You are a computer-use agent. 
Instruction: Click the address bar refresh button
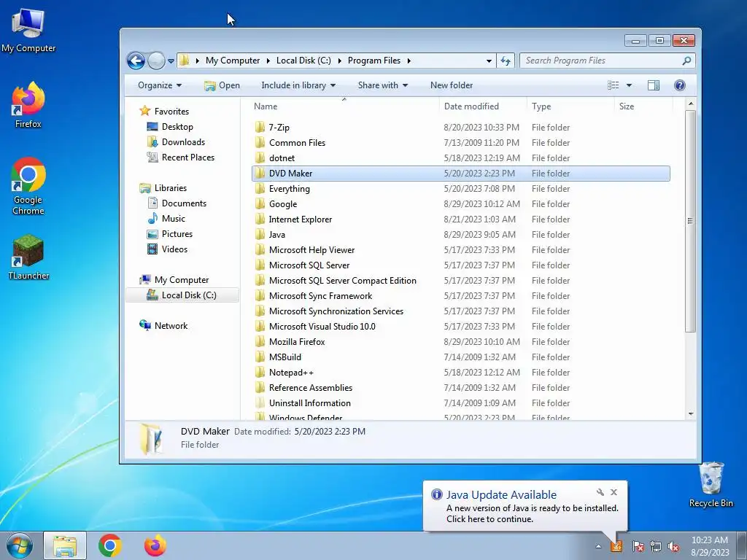pyautogui.click(x=506, y=61)
